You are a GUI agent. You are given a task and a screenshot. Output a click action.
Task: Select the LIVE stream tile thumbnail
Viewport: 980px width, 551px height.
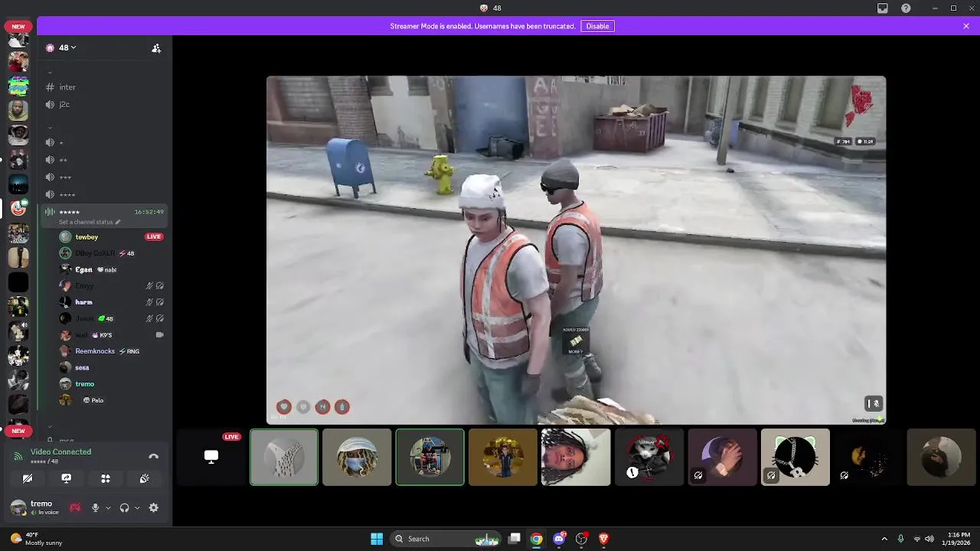(x=211, y=457)
